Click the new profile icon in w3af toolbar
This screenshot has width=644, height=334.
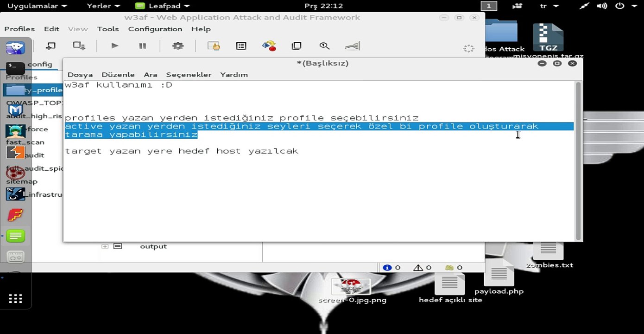coord(51,46)
